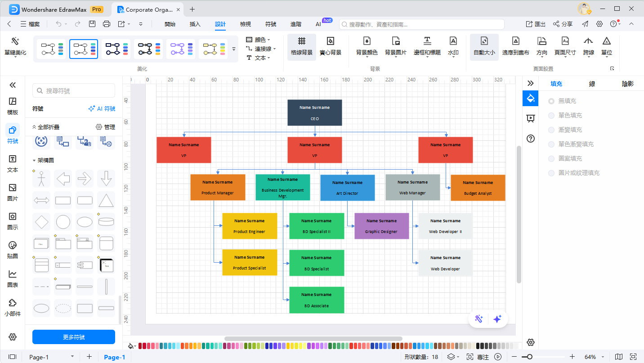Screen dimensions: 644x363
Task: Click the 更多符號 more symbols button
Action: coord(74,337)
